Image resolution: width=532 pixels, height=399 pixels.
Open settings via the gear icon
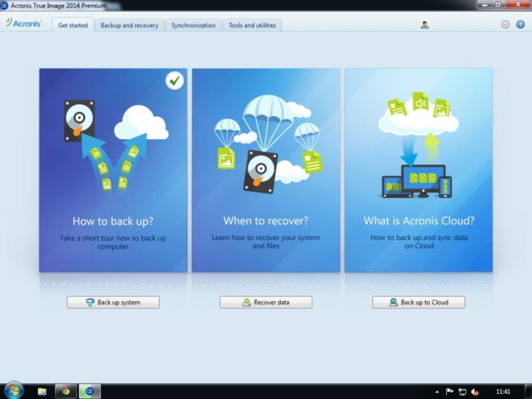tap(505, 24)
